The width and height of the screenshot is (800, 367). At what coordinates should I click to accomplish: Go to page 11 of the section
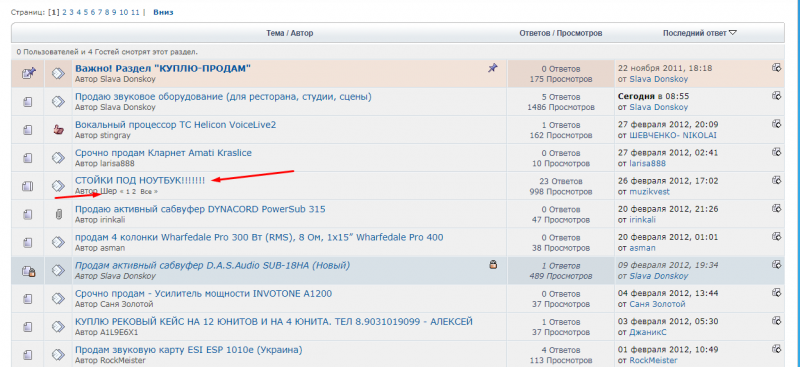tap(135, 12)
